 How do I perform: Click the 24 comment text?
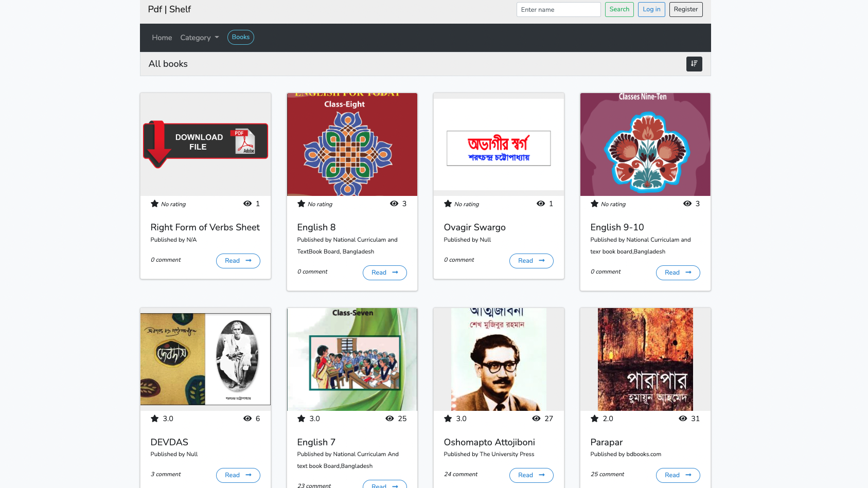click(460, 474)
